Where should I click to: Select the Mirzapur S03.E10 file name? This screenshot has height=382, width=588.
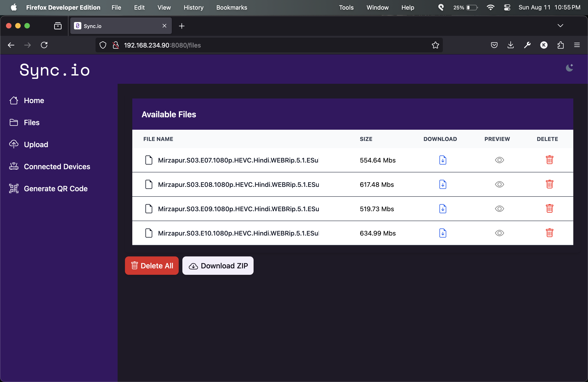[x=238, y=233]
